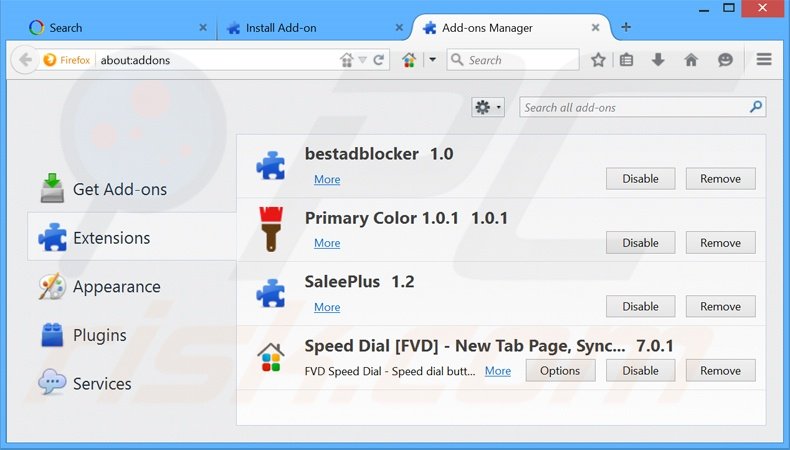Close the Search tab
The height and width of the screenshot is (450, 790).
(203, 28)
